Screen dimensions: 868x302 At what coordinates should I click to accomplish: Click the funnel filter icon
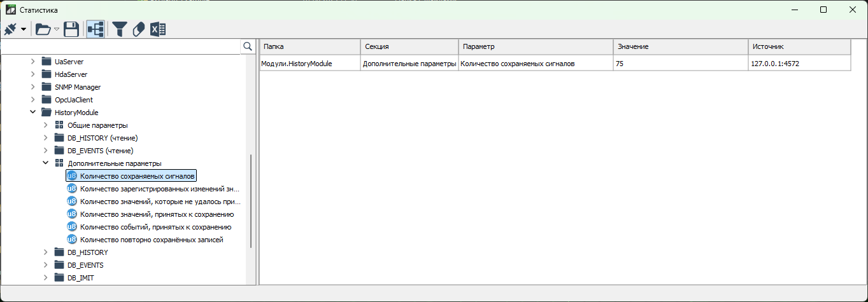[120, 29]
